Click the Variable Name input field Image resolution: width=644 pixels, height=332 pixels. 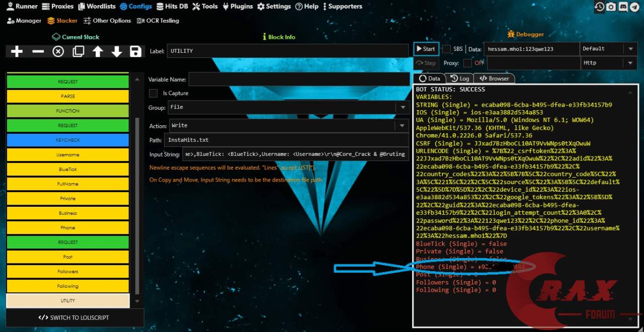299,79
